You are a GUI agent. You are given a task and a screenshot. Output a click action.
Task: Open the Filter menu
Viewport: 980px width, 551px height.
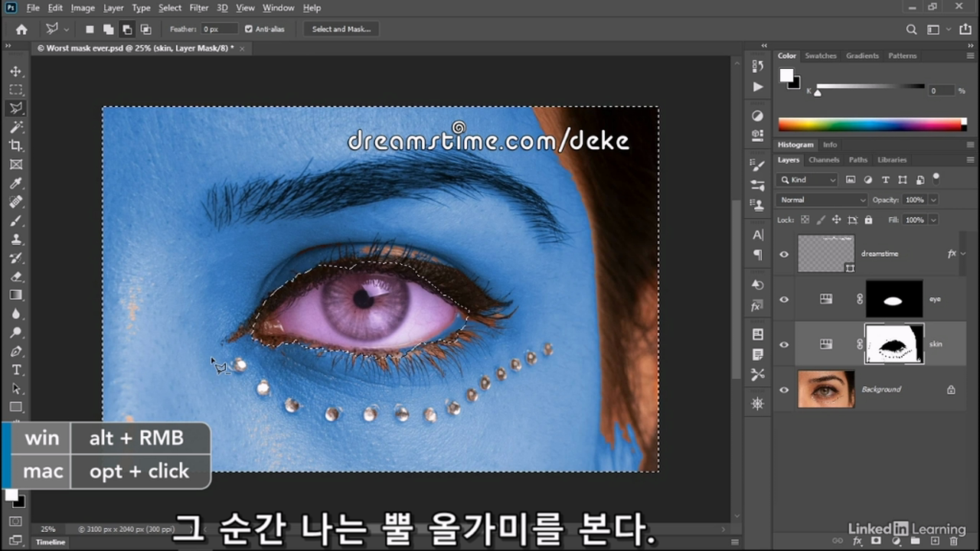(x=199, y=8)
